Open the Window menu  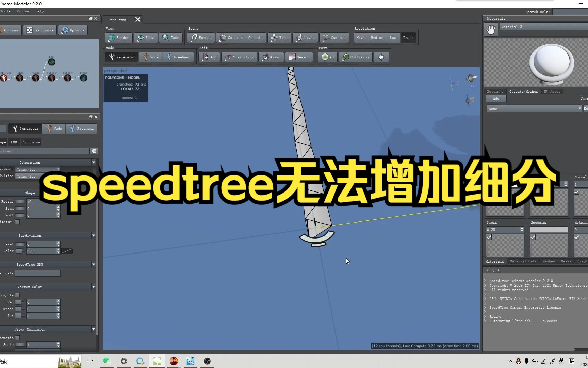(23, 11)
